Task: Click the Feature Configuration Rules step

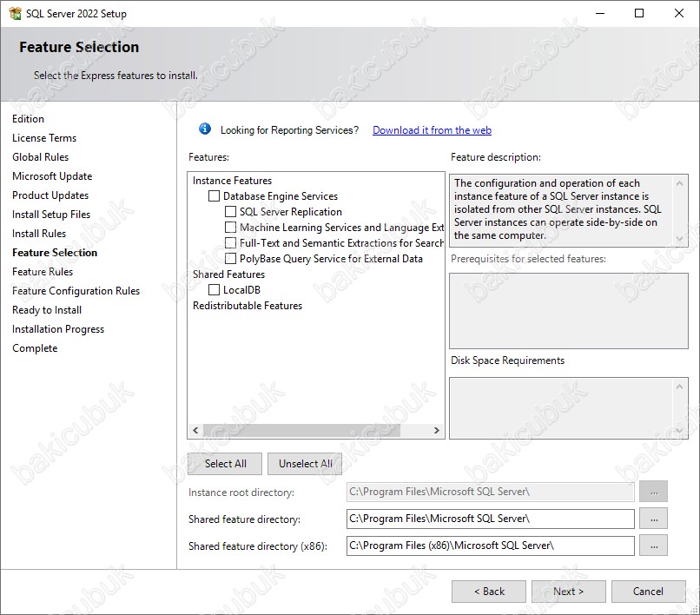Action: (x=76, y=291)
